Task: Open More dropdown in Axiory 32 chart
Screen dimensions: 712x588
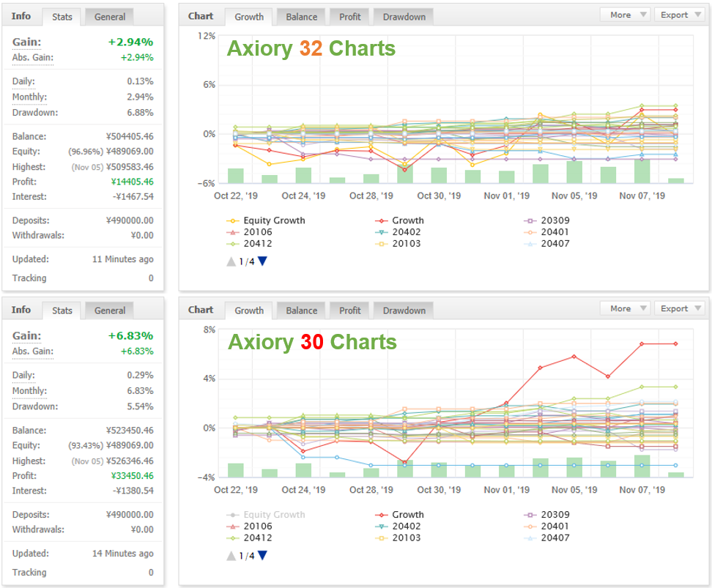Action: [x=626, y=15]
